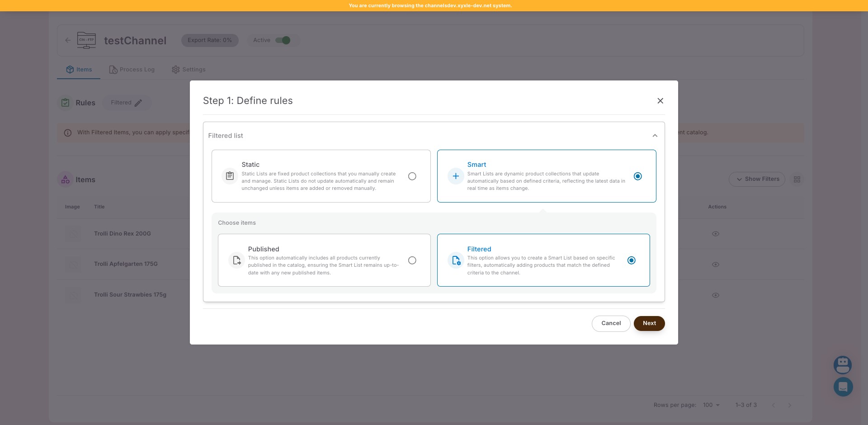The height and width of the screenshot is (425, 868).
Task: Click the Cancel button
Action: [611, 323]
